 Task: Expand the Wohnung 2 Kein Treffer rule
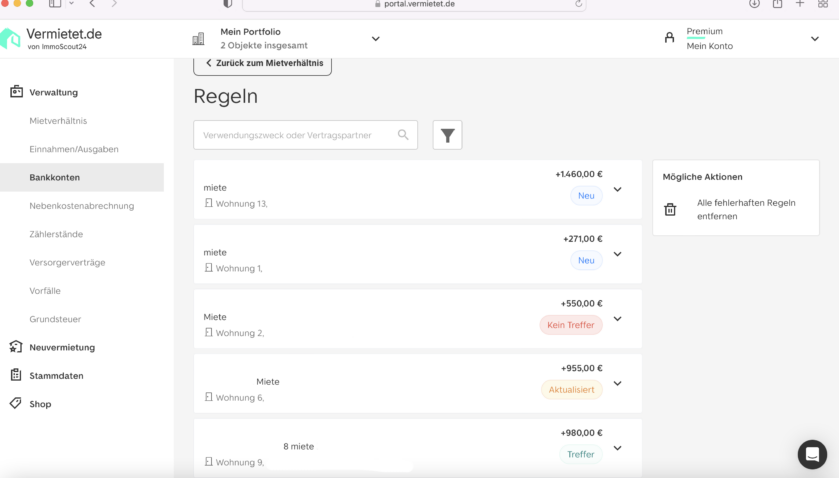617,319
